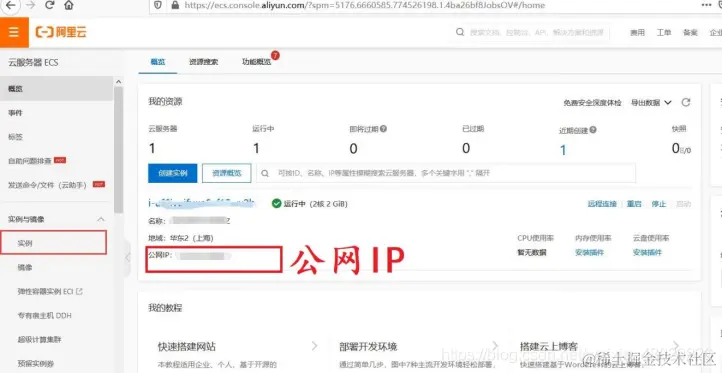722x373 pixels.
Task: Open 导出数据 dropdown arrow
Action: (668, 102)
